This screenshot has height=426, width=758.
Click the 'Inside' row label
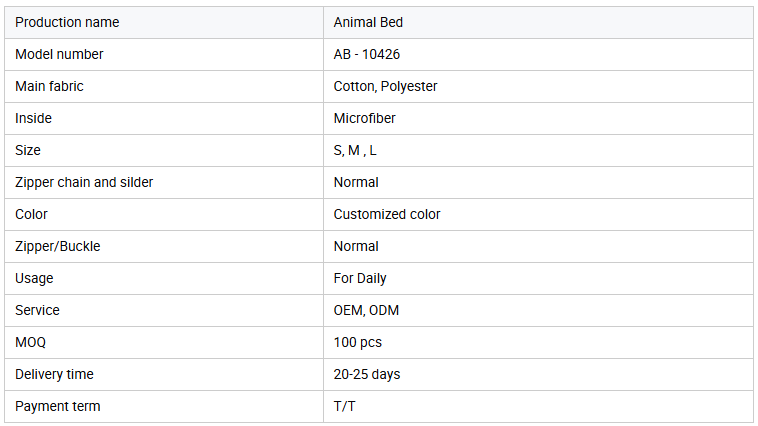(x=33, y=118)
